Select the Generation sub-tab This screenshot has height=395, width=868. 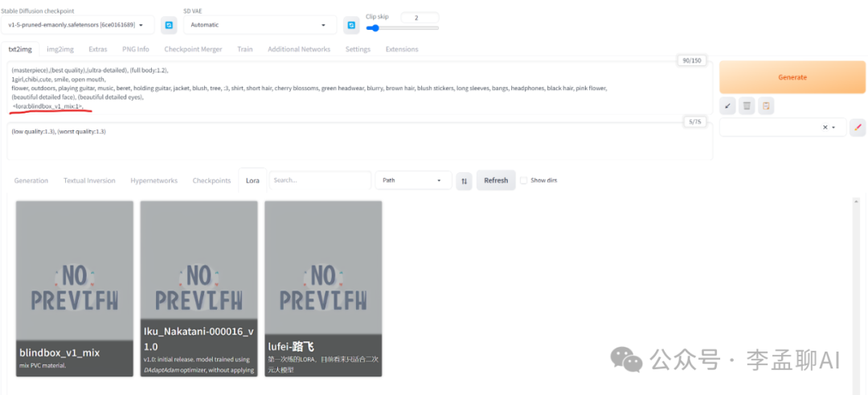pos(31,180)
